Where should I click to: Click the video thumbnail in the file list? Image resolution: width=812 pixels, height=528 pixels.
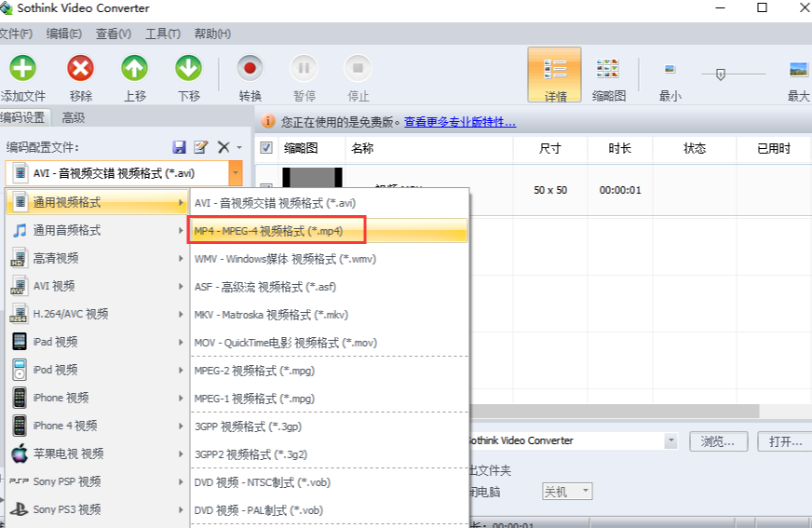click(312, 178)
